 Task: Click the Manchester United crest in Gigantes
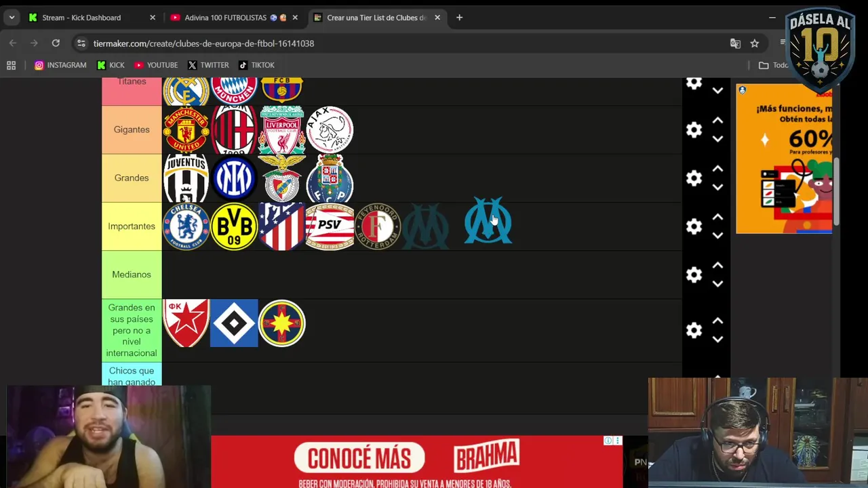[x=186, y=129]
